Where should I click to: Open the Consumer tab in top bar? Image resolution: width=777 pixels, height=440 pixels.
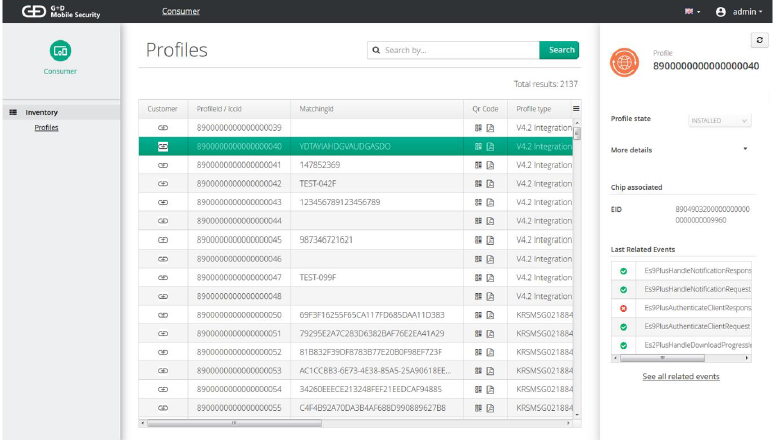pyautogui.click(x=181, y=11)
